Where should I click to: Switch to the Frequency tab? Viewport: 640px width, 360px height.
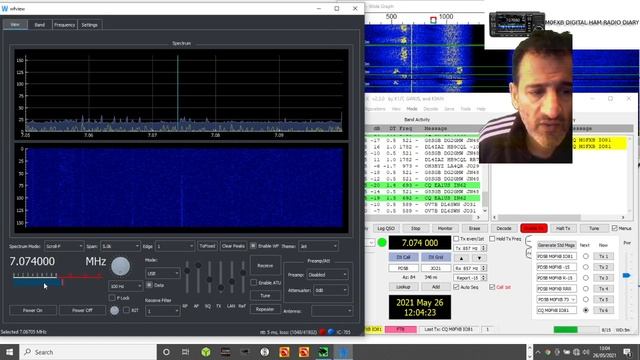pyautogui.click(x=64, y=24)
